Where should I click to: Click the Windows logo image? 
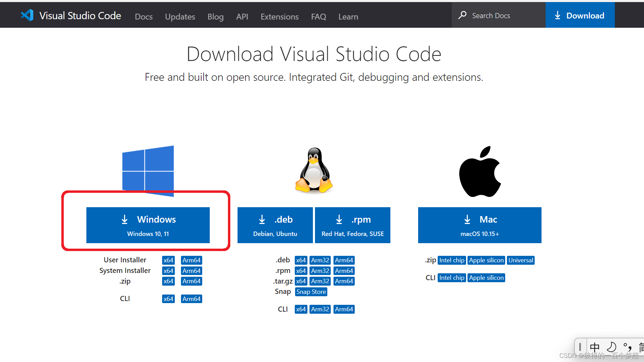click(x=148, y=171)
